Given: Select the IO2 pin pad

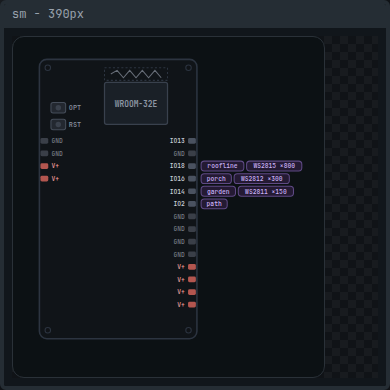Looking at the screenshot, I should click(192, 204).
